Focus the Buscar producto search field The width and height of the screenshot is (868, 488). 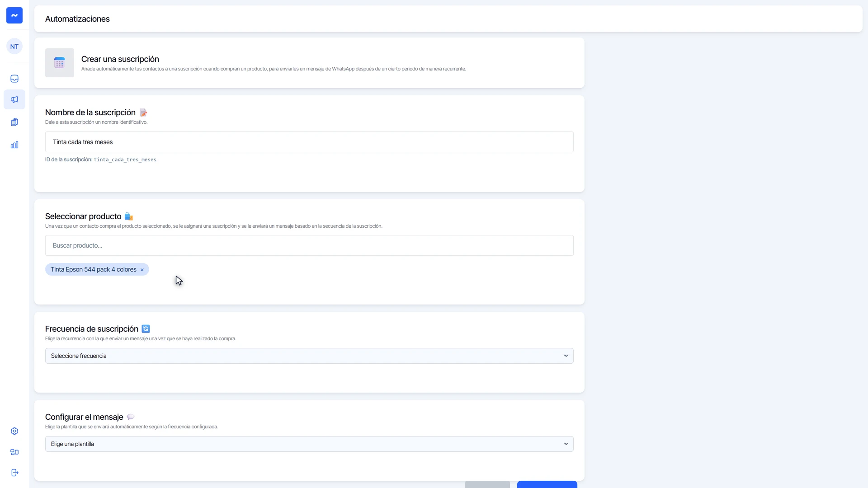tap(309, 245)
